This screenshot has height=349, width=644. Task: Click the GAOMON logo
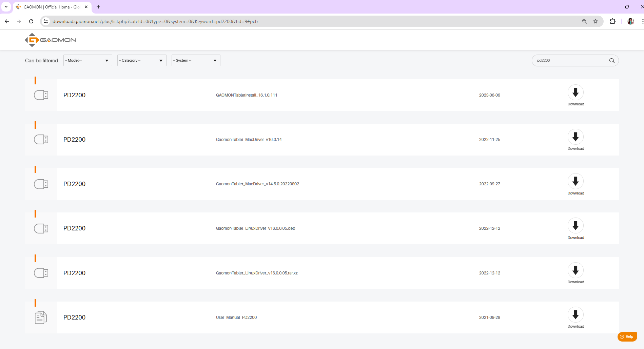tap(51, 40)
